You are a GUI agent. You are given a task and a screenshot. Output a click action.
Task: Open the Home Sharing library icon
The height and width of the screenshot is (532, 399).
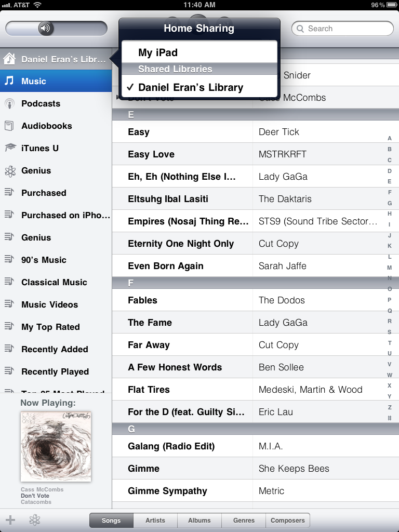[x=9, y=59]
